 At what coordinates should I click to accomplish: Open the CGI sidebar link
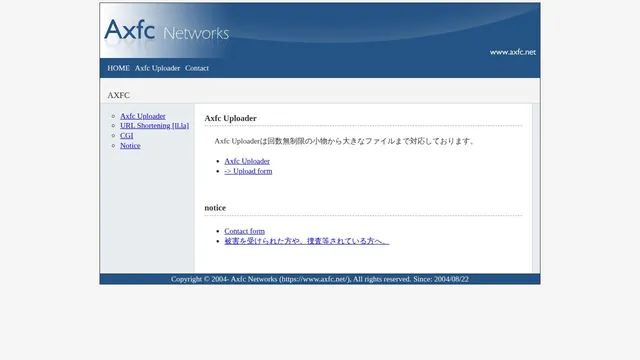(x=127, y=136)
